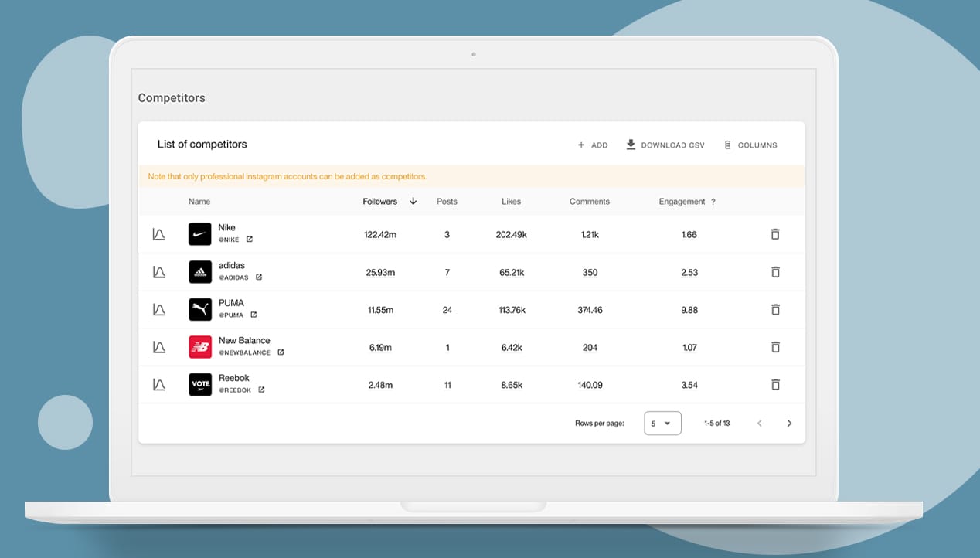Open analytics chart for Reebok
The height and width of the screenshot is (558, 980).
[x=158, y=384]
